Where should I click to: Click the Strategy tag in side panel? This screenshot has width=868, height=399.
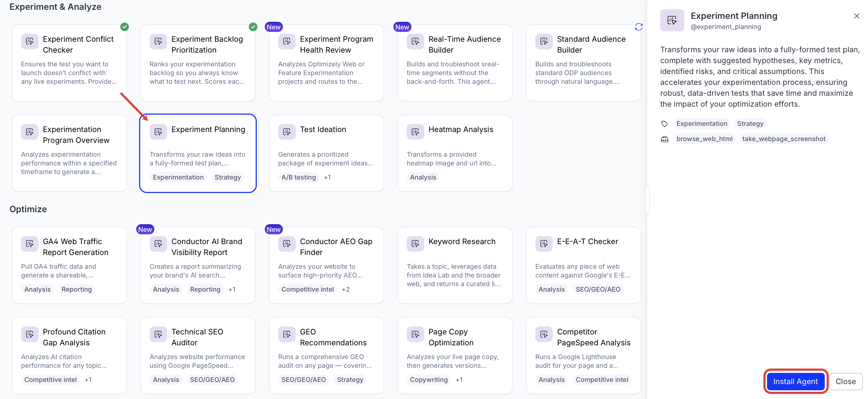click(x=750, y=124)
